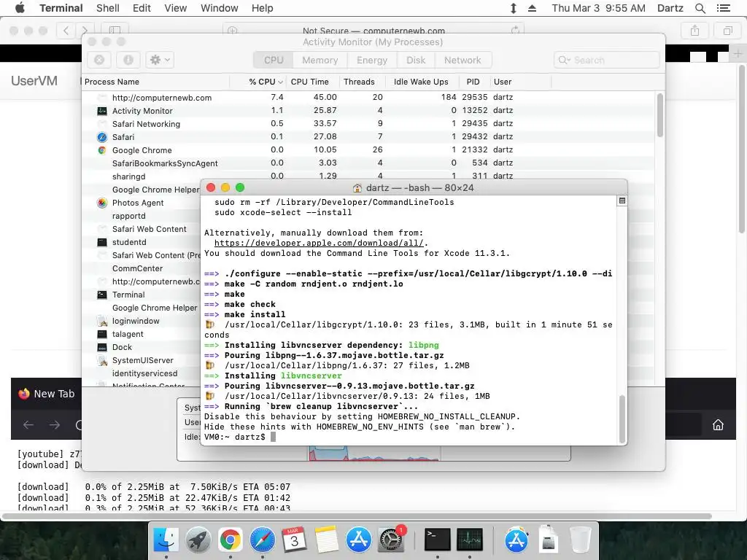
Task: Click the Safari sidebar toggle button
Action: [x=115, y=31]
